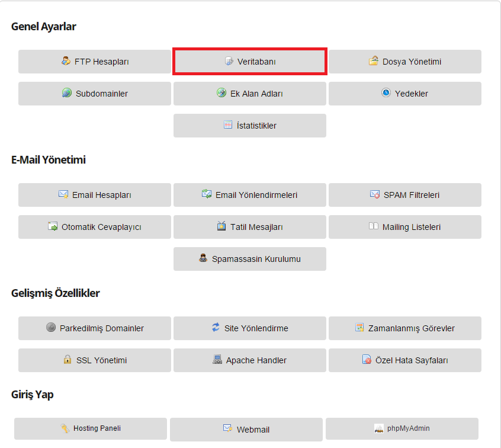Open Hosting Paneli login
Viewport: 501px width, 448px height.
point(91,429)
